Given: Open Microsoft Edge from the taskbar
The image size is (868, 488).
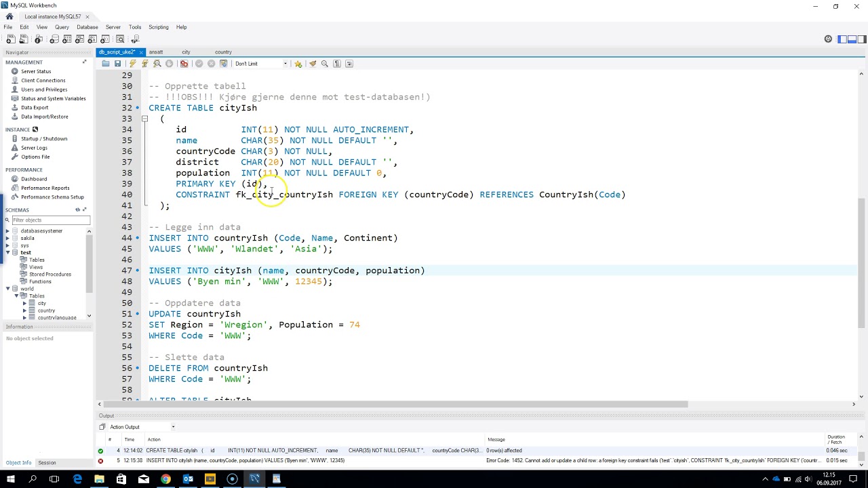Looking at the screenshot, I should point(77,479).
